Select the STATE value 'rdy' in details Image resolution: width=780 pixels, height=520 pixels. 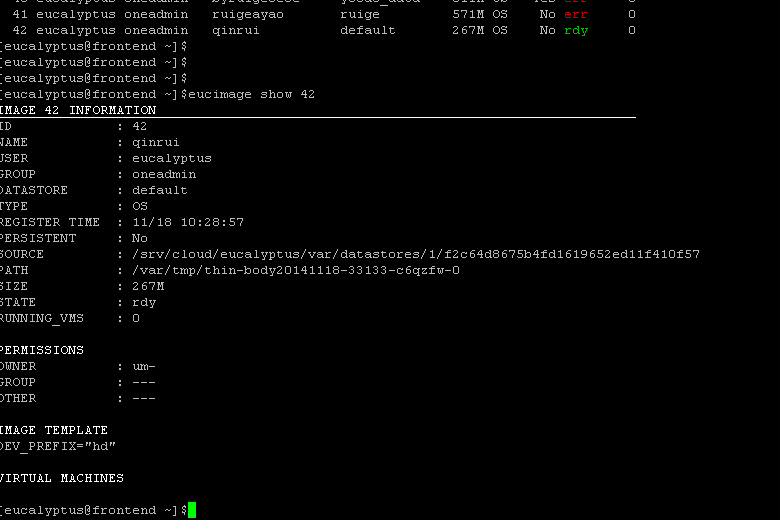144,302
